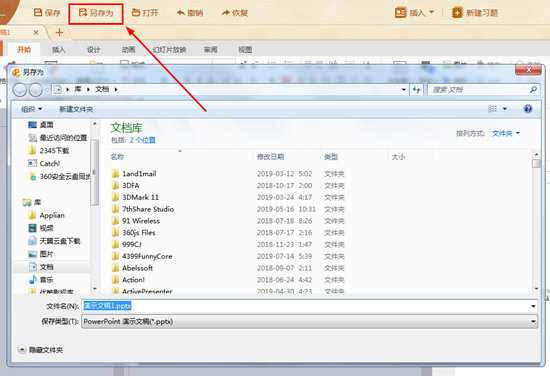The image size is (550, 376).
Task: Close the current document tab
Action: (x=36, y=33)
